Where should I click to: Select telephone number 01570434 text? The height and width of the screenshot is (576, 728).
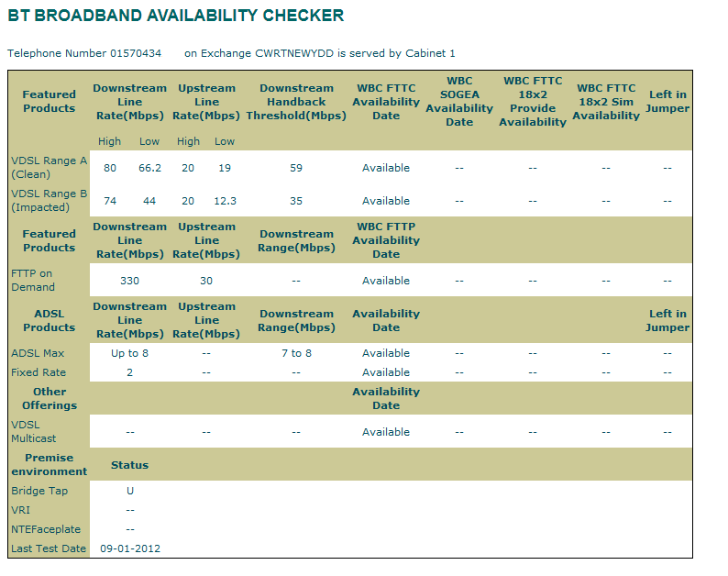point(84,53)
